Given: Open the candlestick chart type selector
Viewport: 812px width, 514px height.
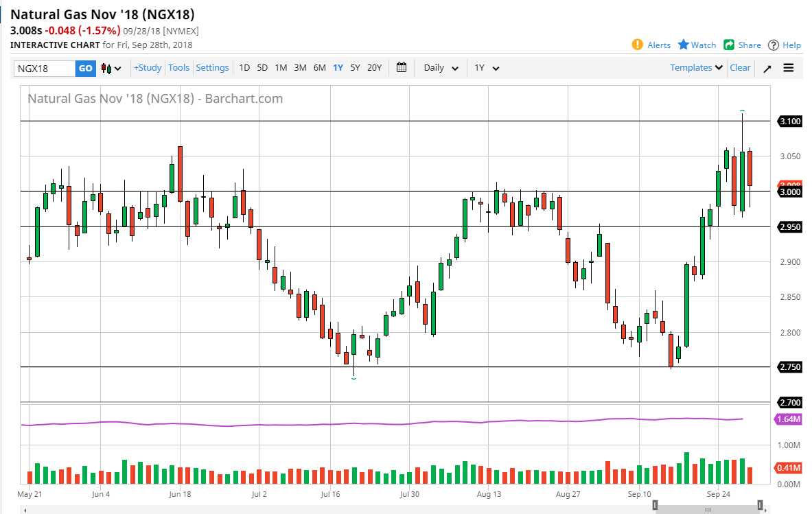Looking at the screenshot, I should (x=111, y=68).
